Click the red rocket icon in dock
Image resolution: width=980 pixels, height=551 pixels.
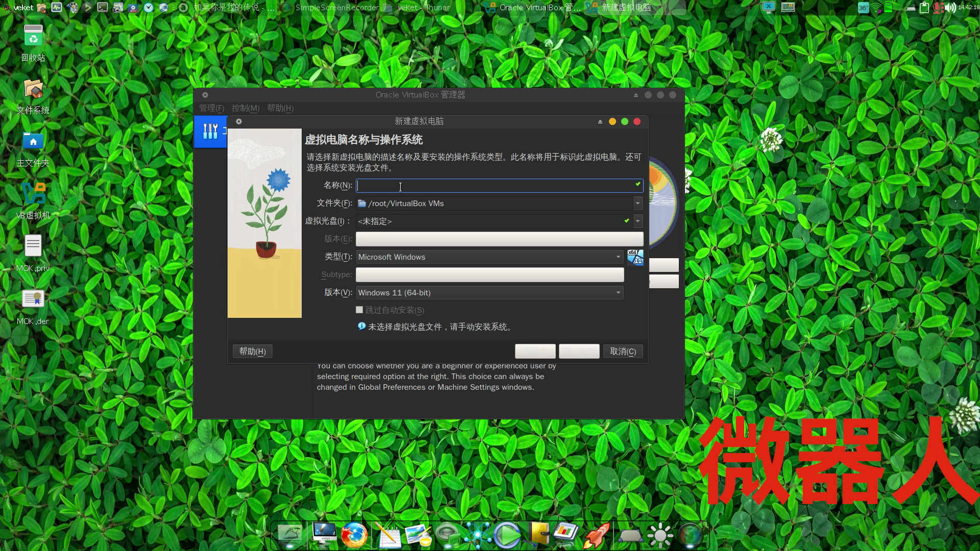point(597,535)
